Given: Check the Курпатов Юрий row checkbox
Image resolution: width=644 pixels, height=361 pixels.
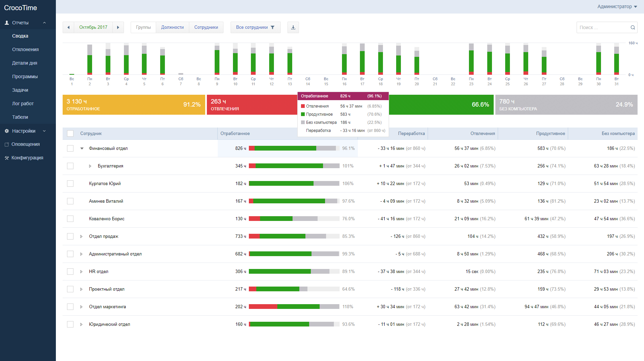Looking at the screenshot, I should click(70, 184).
